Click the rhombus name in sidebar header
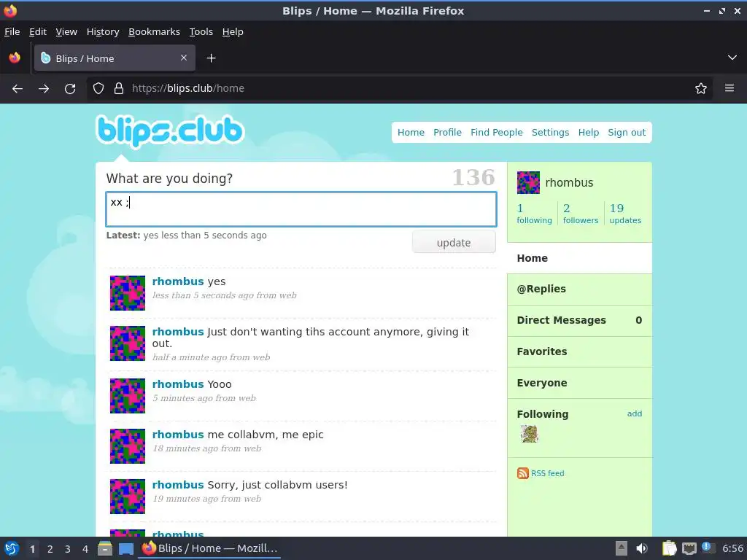This screenshot has height=560, width=747. 569,183
